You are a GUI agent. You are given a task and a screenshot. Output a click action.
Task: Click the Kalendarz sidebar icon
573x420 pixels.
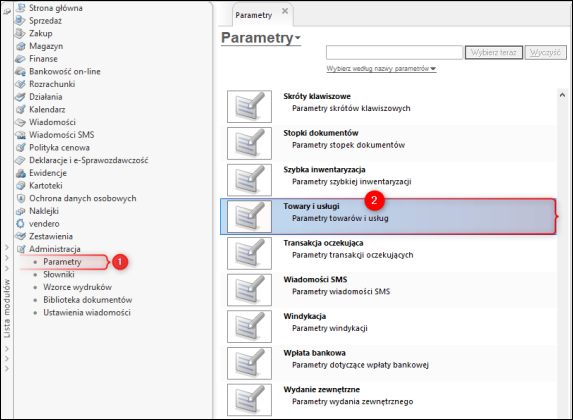point(20,110)
